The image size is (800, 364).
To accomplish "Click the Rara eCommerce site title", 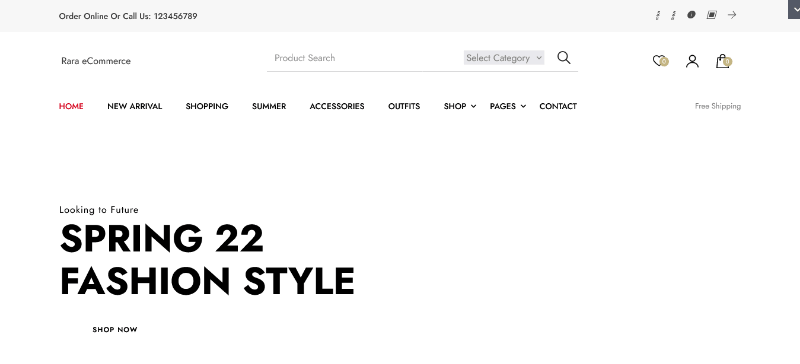I will 96,61.
